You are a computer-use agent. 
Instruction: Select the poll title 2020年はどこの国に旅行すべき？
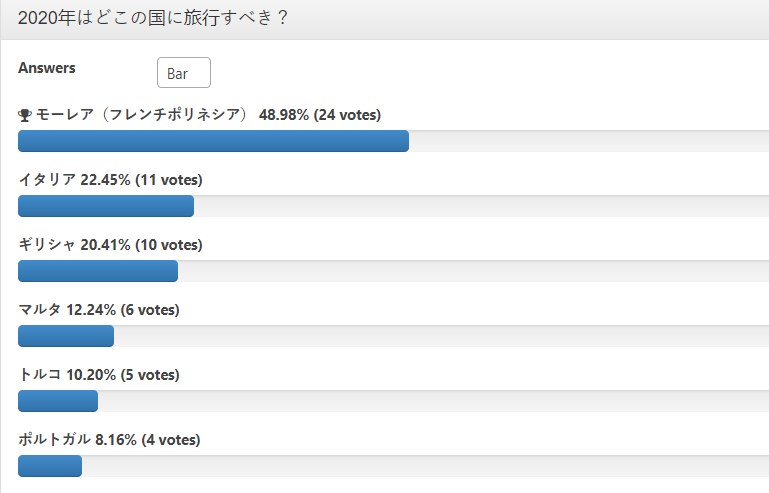tap(153, 18)
